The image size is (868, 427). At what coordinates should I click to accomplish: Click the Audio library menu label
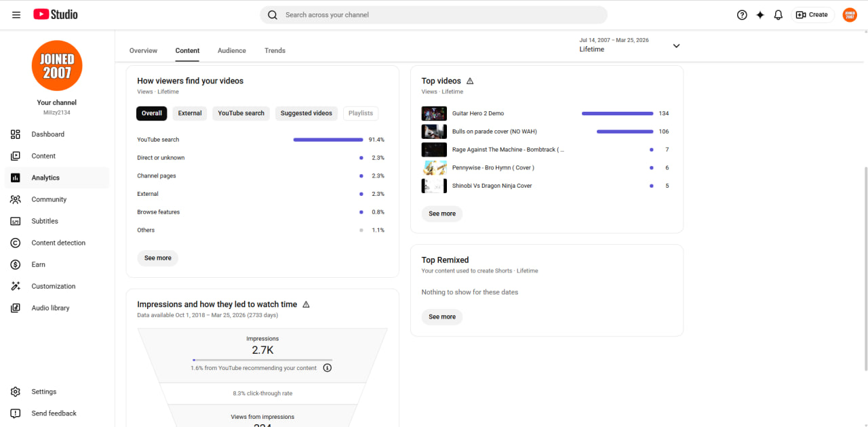(51, 308)
